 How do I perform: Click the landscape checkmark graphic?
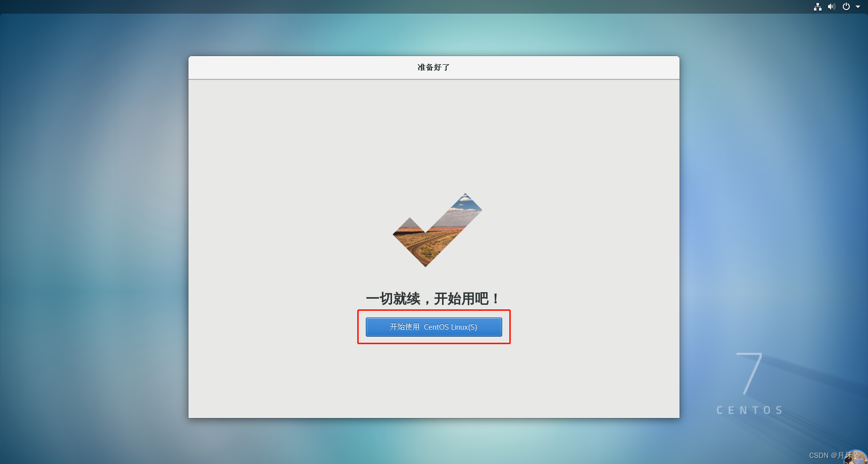click(x=437, y=230)
